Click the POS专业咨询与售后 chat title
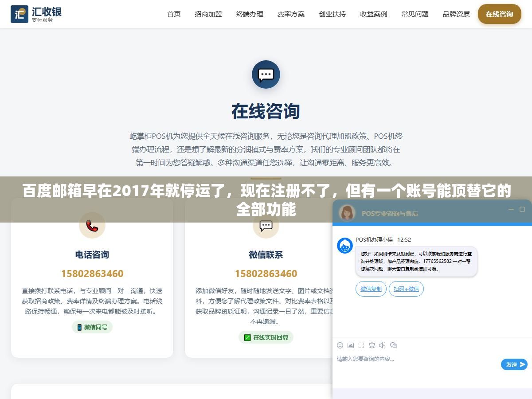 coord(390,213)
